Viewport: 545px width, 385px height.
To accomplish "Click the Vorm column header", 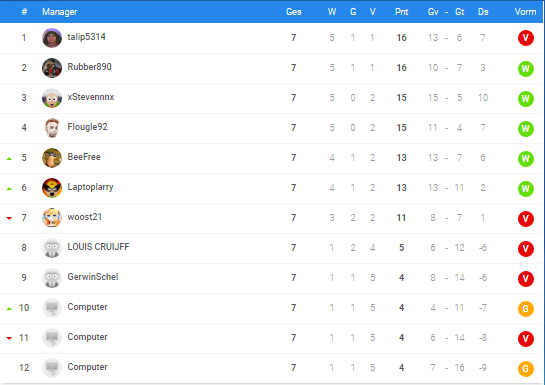I will click(525, 12).
